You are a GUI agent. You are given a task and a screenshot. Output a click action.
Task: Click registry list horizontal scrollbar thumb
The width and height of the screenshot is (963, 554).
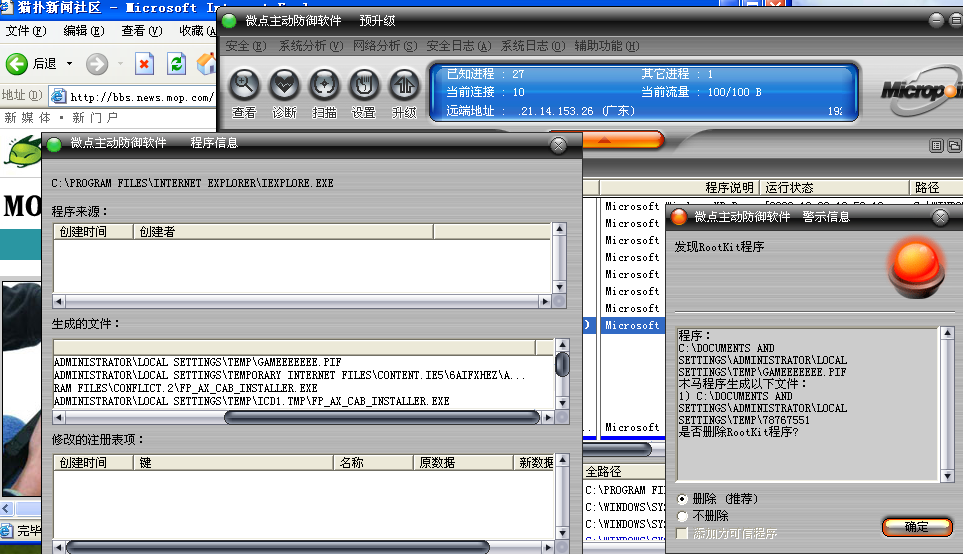click(278, 547)
